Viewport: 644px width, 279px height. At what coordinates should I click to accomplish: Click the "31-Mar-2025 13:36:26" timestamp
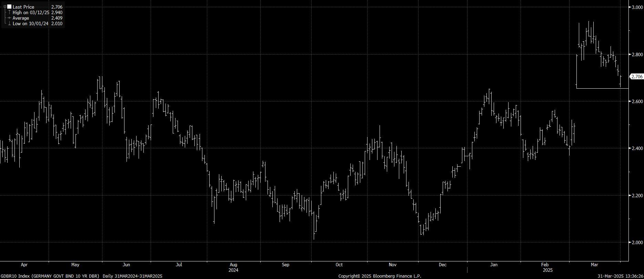[x=620, y=276]
